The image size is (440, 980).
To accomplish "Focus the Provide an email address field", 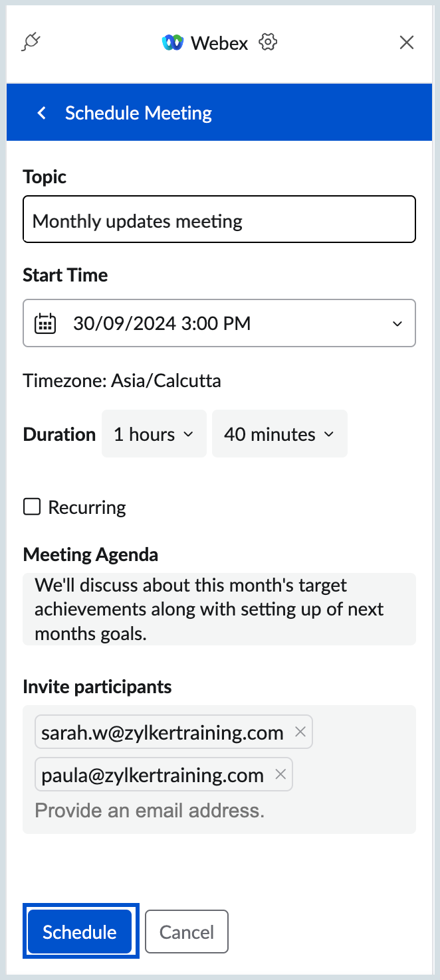I will [x=199, y=810].
